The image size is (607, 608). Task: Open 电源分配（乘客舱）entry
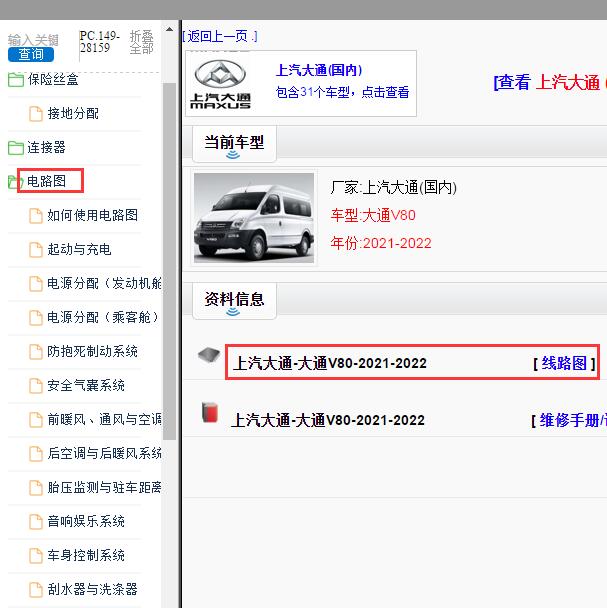click(x=103, y=318)
